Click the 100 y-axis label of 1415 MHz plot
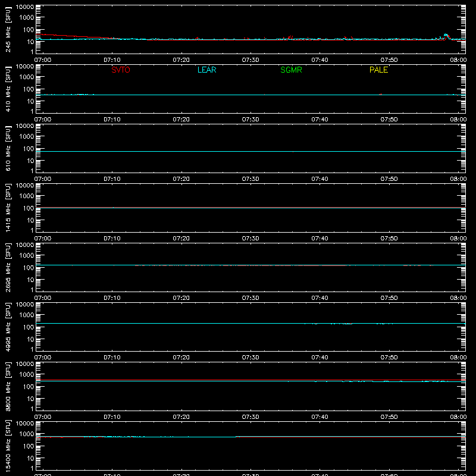 pos(29,208)
